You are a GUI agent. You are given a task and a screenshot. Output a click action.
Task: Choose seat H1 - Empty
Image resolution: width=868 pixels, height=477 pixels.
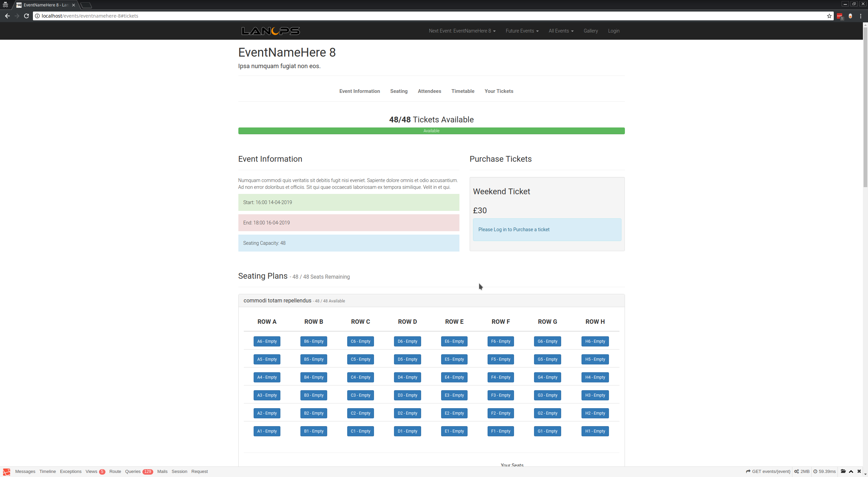pyautogui.click(x=595, y=431)
